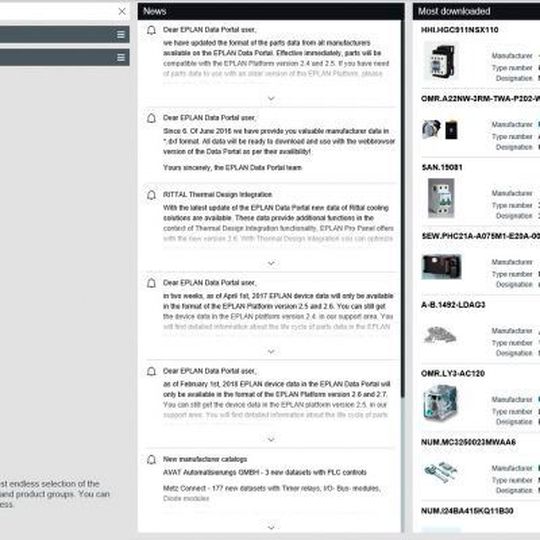Open the OMR.A22NW pushbutton product thumbnail
The height and width of the screenshot is (540, 540).
(440, 129)
